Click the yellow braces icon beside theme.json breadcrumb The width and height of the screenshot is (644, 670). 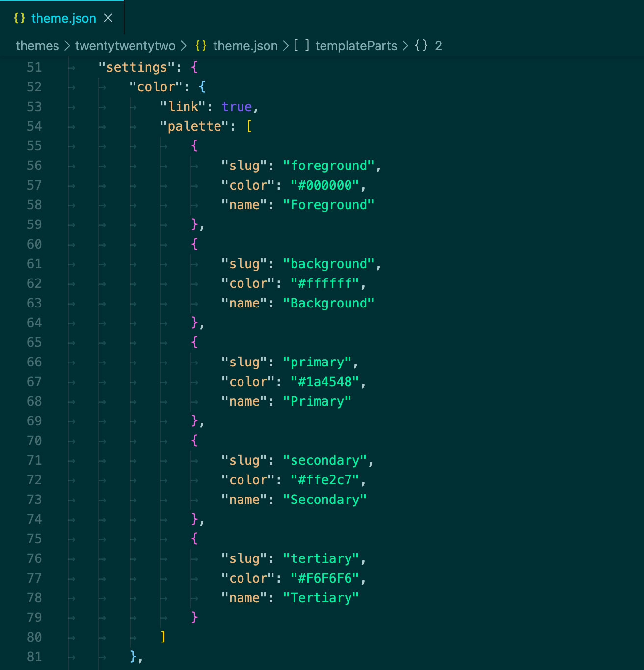[x=201, y=46]
